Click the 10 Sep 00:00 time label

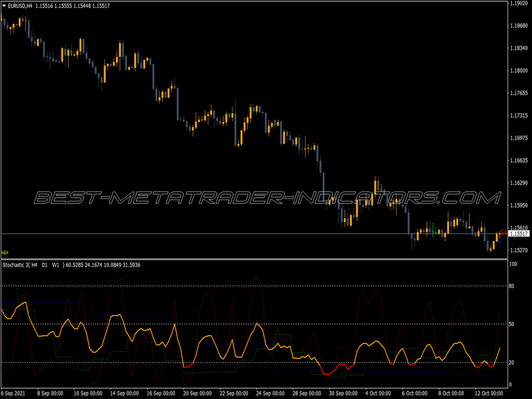88,393
